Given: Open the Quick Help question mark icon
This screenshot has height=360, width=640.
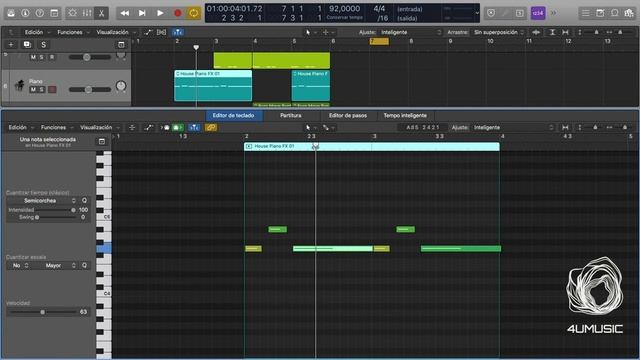Looking at the screenshot, I should pyautogui.click(x=40, y=13).
